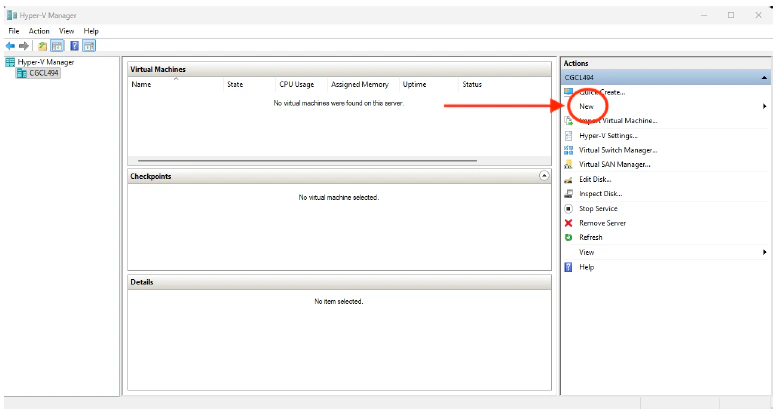Click the Back arrow toolbar icon

[x=10, y=46]
